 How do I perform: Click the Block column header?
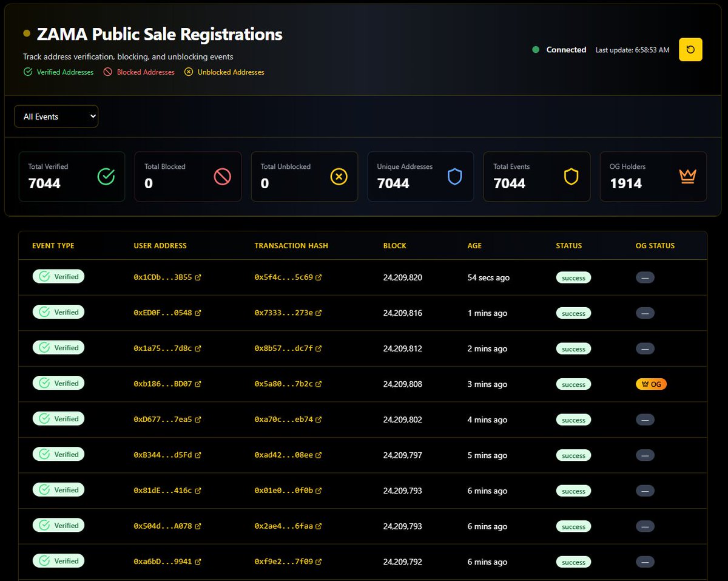395,246
